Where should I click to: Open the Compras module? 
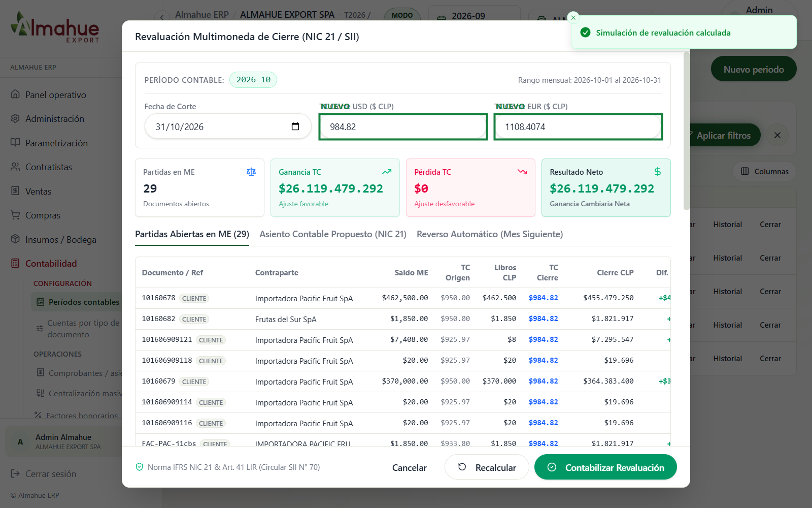43,215
